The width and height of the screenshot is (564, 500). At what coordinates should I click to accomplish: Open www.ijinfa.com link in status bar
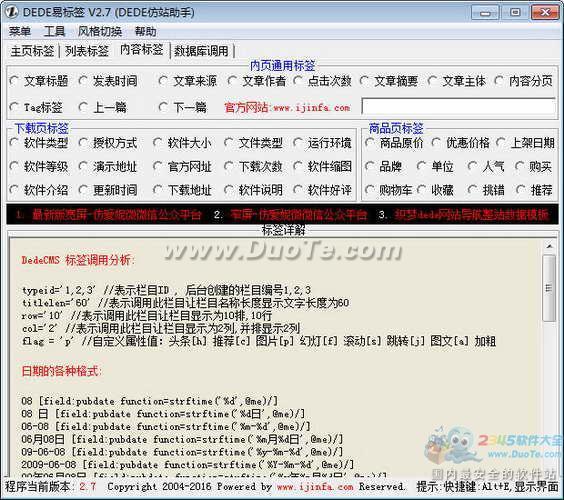315,487
